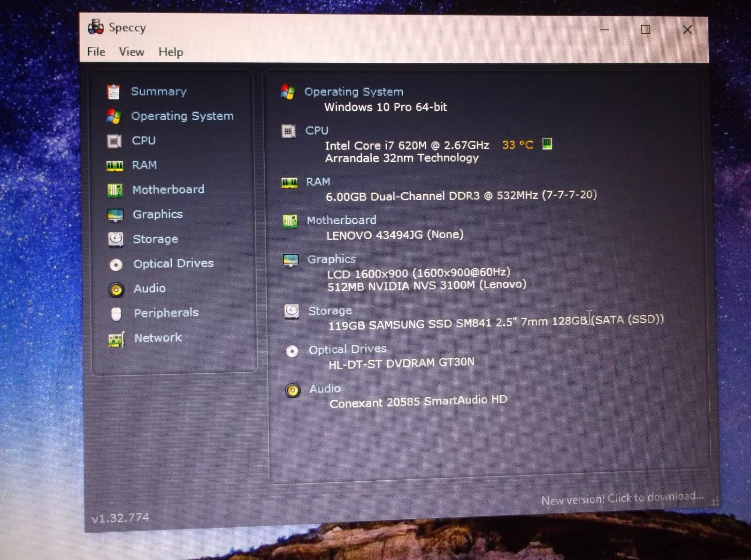Open the View menu
The height and width of the screenshot is (560, 751).
click(131, 52)
